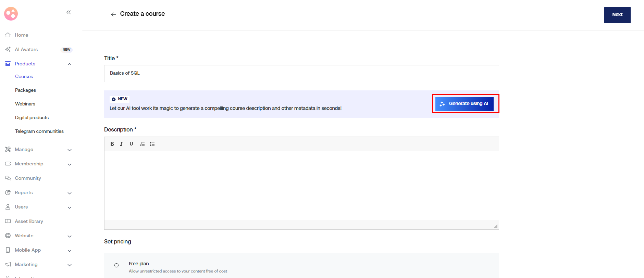Click the Title input field

(x=301, y=73)
